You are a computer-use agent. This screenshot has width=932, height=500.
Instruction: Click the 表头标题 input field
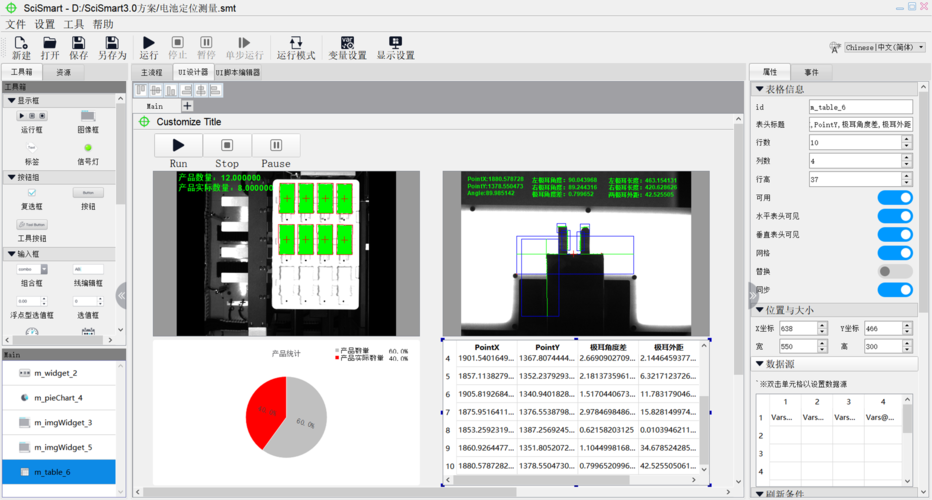pos(861,124)
